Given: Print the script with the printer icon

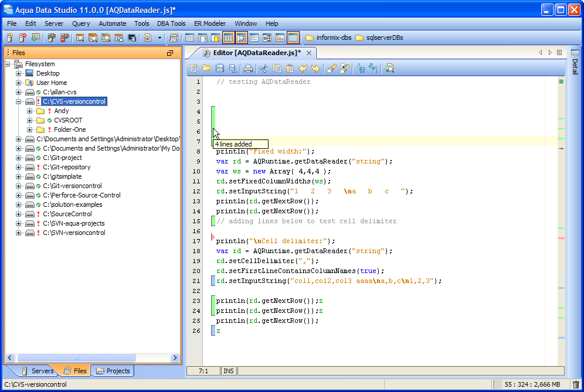Looking at the screenshot, I should (x=248, y=68).
